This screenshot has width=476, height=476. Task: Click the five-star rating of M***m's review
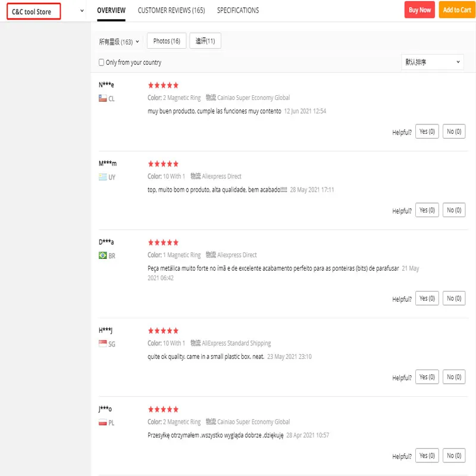click(163, 164)
